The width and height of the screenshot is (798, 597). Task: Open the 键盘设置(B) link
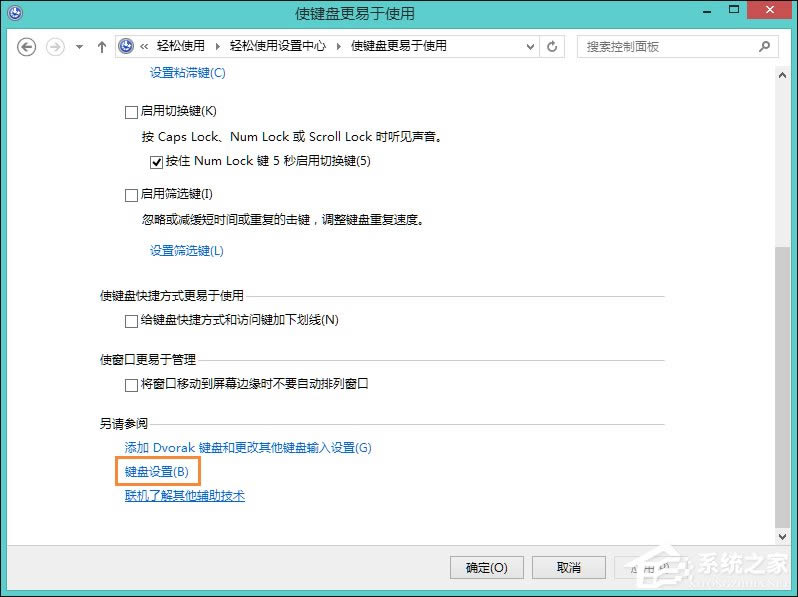click(157, 471)
